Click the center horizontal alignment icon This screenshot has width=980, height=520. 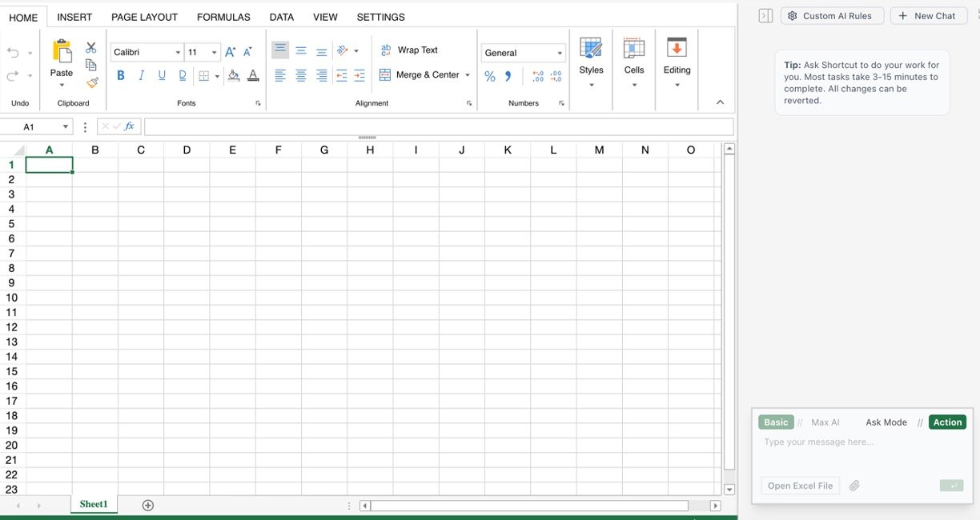pyautogui.click(x=301, y=75)
